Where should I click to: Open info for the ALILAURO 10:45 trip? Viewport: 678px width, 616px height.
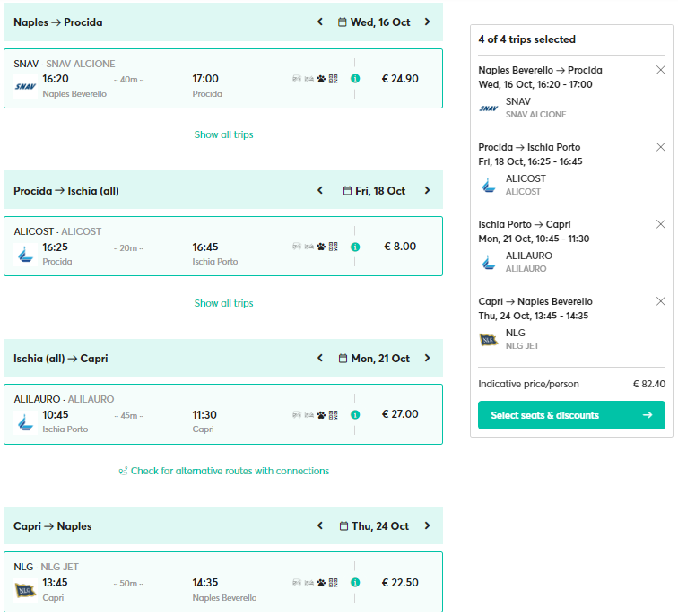tap(355, 414)
